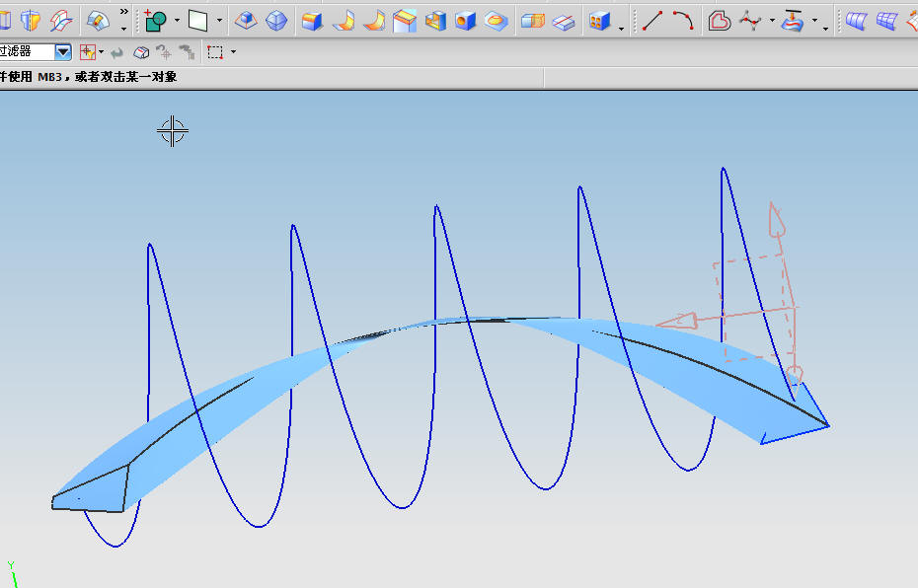Open the Unite boolean dropdown arrow
The height and width of the screenshot is (588, 918).
click(177, 21)
